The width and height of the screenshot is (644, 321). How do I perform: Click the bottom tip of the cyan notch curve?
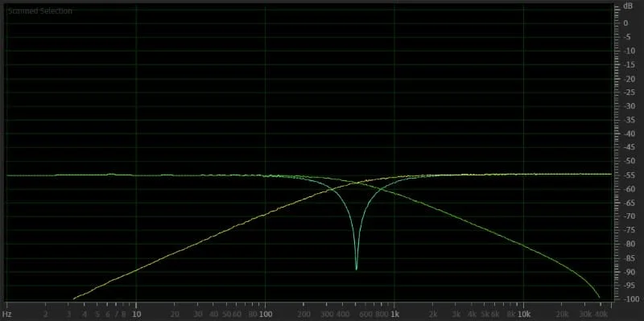(x=356, y=269)
